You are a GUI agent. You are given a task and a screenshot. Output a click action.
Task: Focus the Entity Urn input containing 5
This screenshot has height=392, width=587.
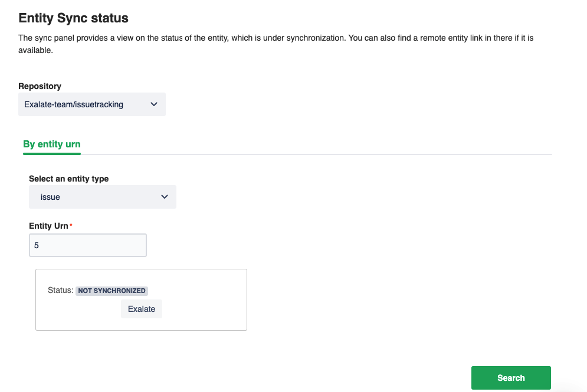pyautogui.click(x=87, y=245)
